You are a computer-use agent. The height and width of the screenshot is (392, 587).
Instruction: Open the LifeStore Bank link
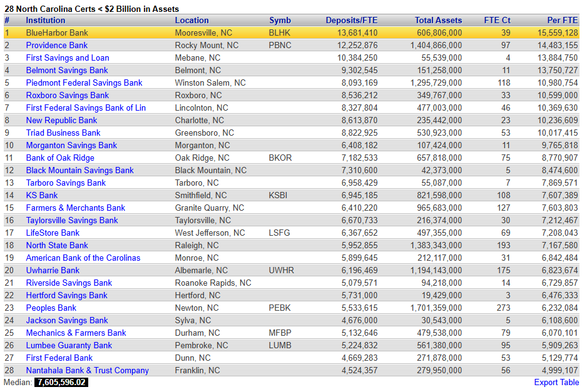tap(53, 233)
